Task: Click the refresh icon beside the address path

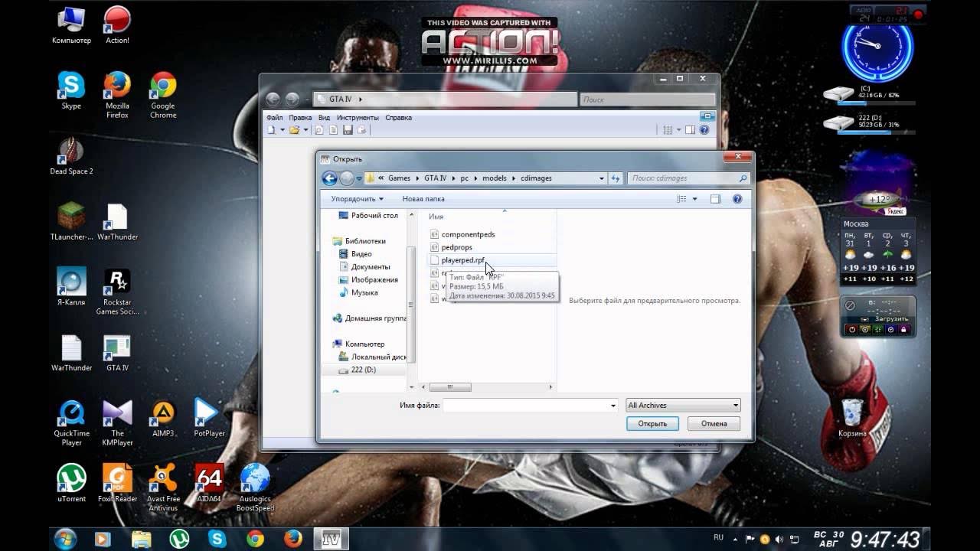Action: click(x=616, y=178)
